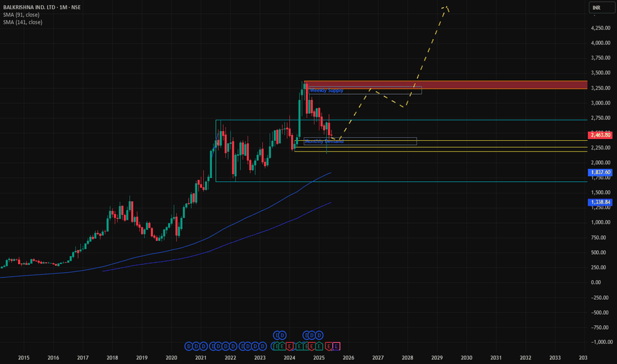
Task: Click the 2026 label on time axis
Action: (348, 357)
